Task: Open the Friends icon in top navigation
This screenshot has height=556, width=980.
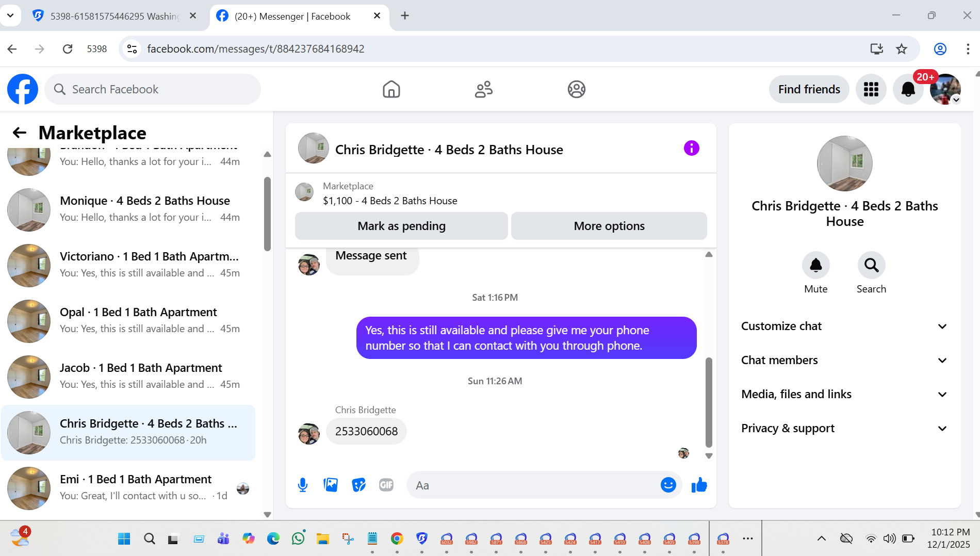Action: 484,89
